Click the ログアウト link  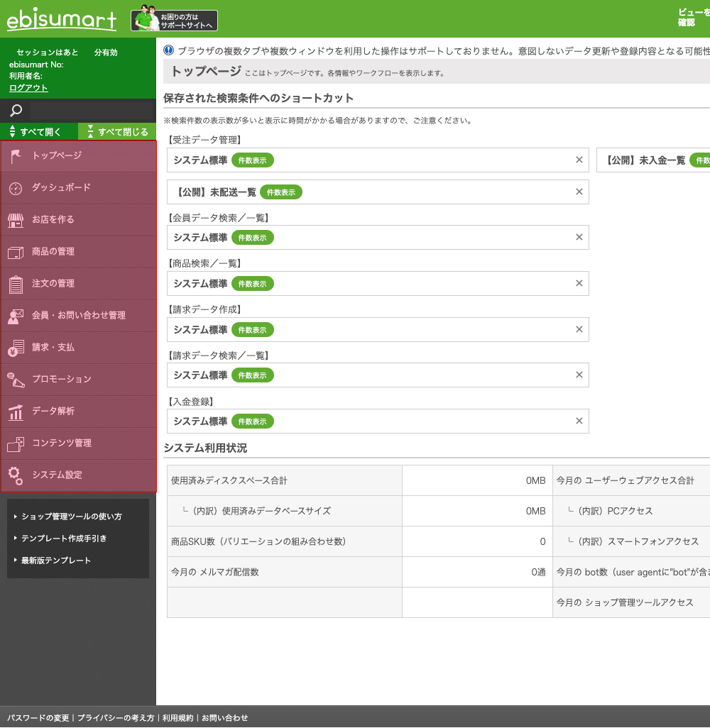pos(28,88)
